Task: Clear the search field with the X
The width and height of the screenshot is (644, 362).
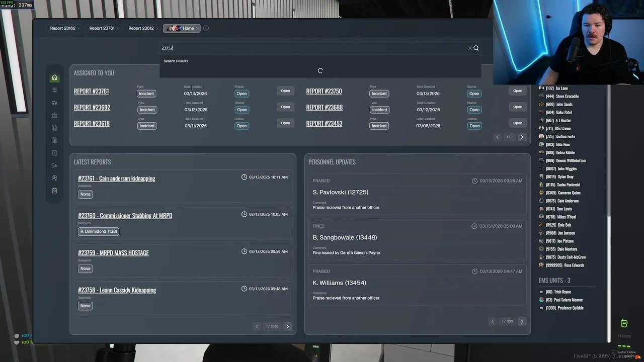Action: coord(470,48)
